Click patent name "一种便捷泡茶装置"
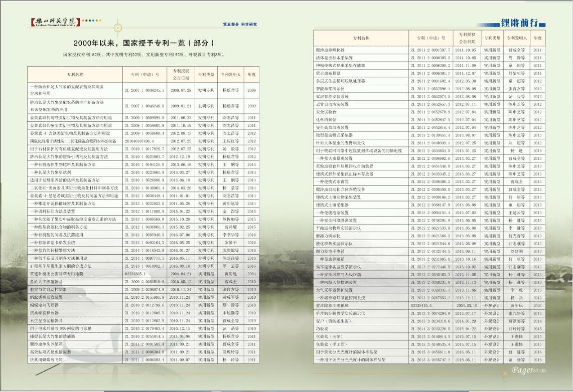Image resolution: width=573 pixels, height=392 pixels. coord(333,213)
